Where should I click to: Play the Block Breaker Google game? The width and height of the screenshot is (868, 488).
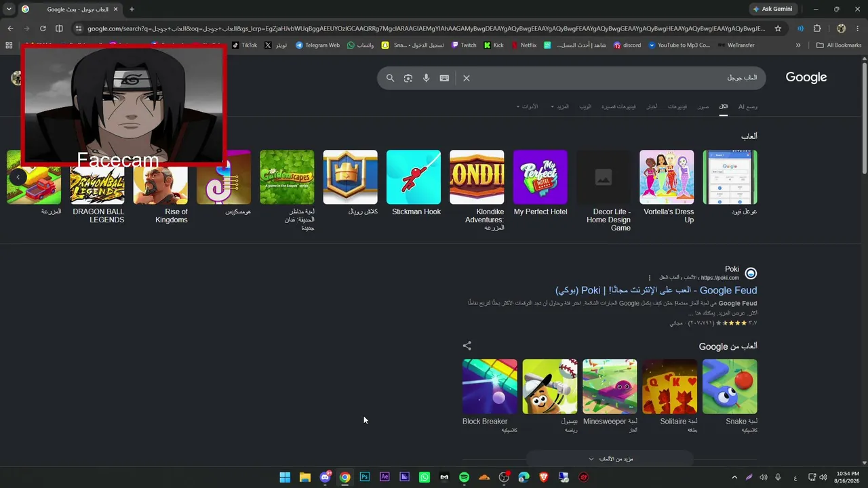[x=490, y=386]
